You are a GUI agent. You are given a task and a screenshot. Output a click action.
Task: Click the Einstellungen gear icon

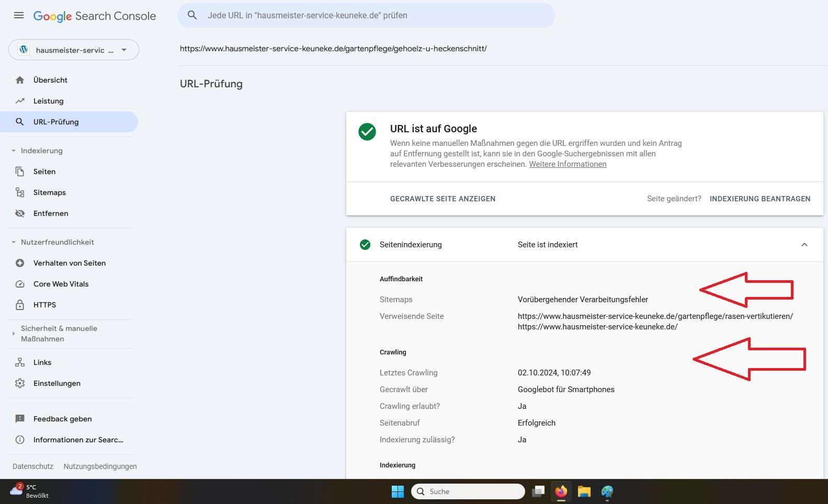pyautogui.click(x=20, y=383)
